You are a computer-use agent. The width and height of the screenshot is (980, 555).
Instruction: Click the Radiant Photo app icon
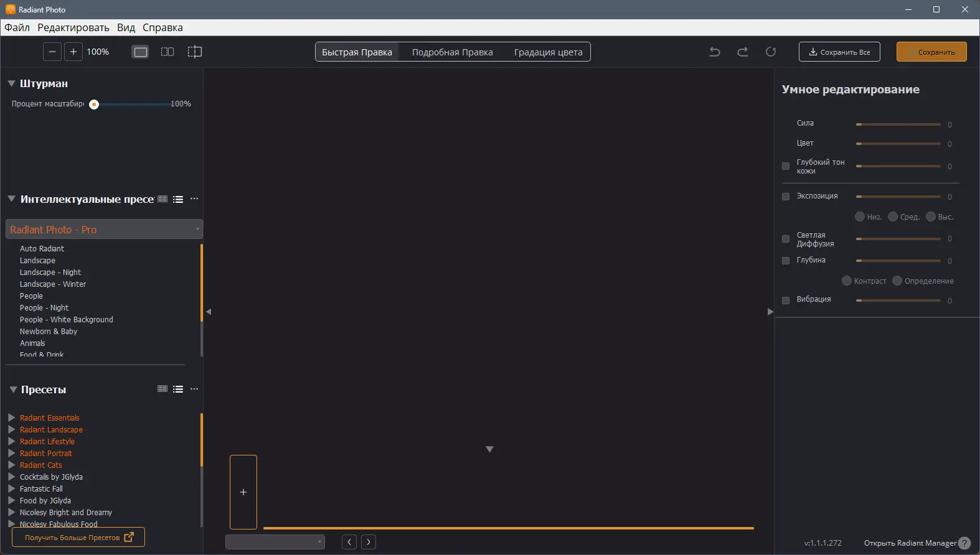tap(10, 9)
